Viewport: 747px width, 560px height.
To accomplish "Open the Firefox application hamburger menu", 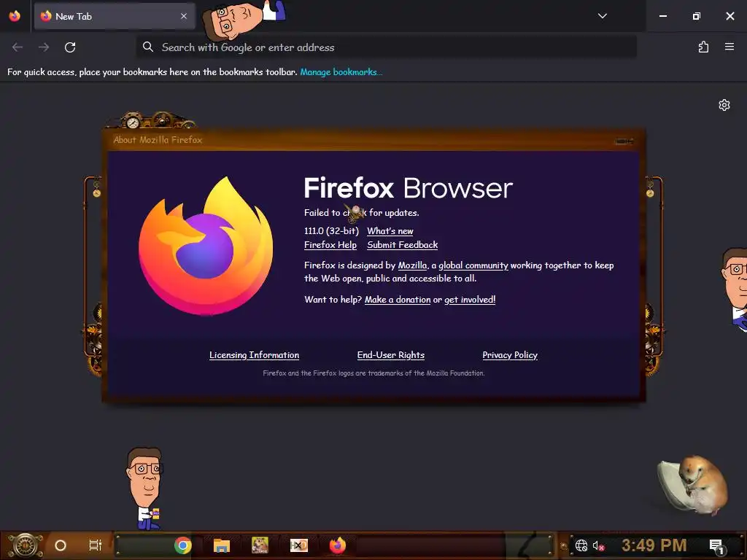I will (729, 47).
